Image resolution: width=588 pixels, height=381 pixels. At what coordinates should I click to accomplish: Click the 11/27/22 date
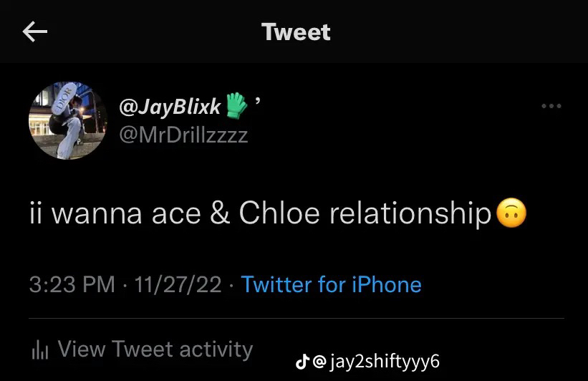pos(178,284)
